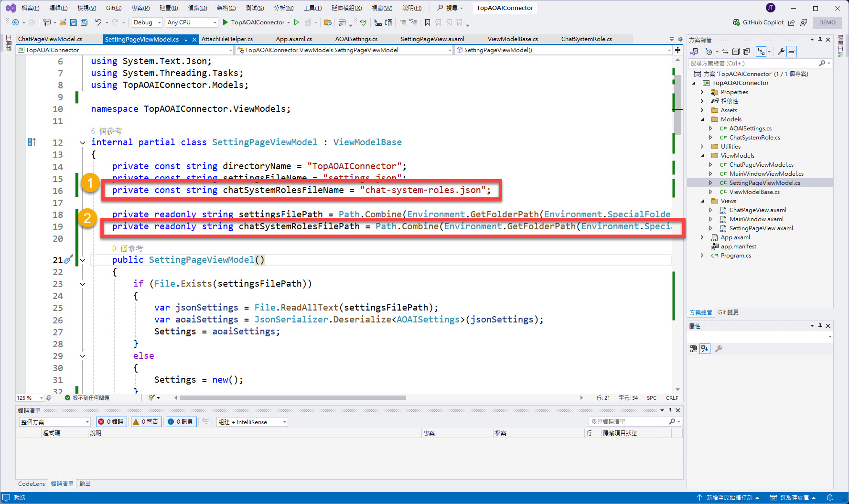
Task: Open the Git(G) menu
Action: coord(114,8)
